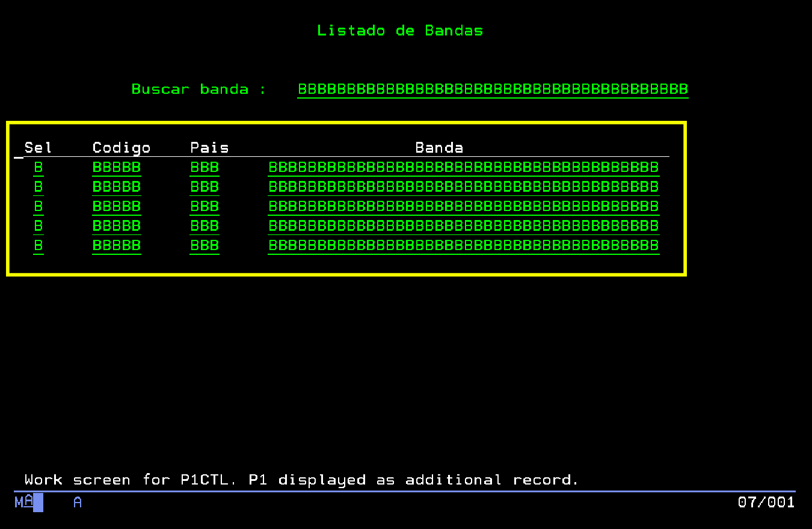Image resolution: width=812 pixels, height=529 pixels.
Task: Click the Sel column header
Action: (38, 147)
